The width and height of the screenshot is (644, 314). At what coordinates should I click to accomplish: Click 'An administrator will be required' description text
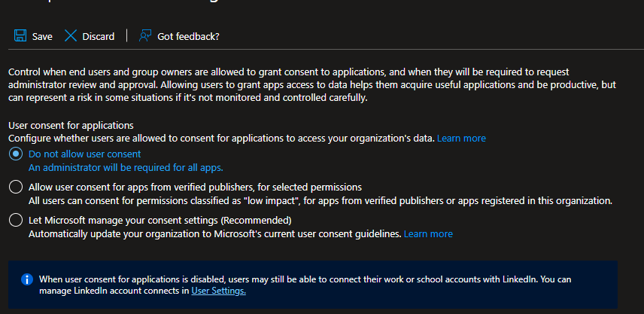pos(126,168)
